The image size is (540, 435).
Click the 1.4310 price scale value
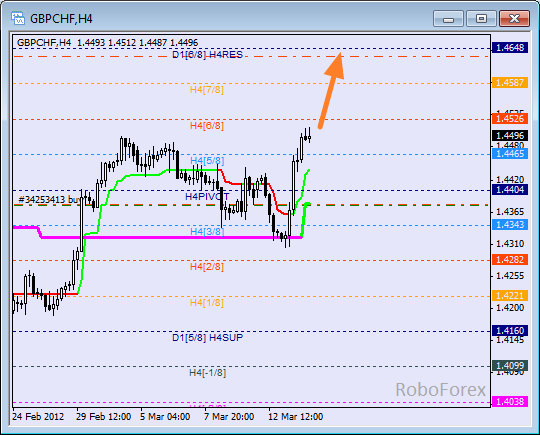coord(510,244)
